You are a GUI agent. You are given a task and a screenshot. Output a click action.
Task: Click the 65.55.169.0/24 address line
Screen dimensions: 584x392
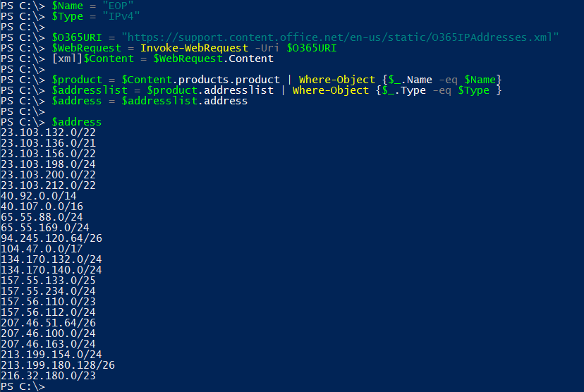pos(44,228)
